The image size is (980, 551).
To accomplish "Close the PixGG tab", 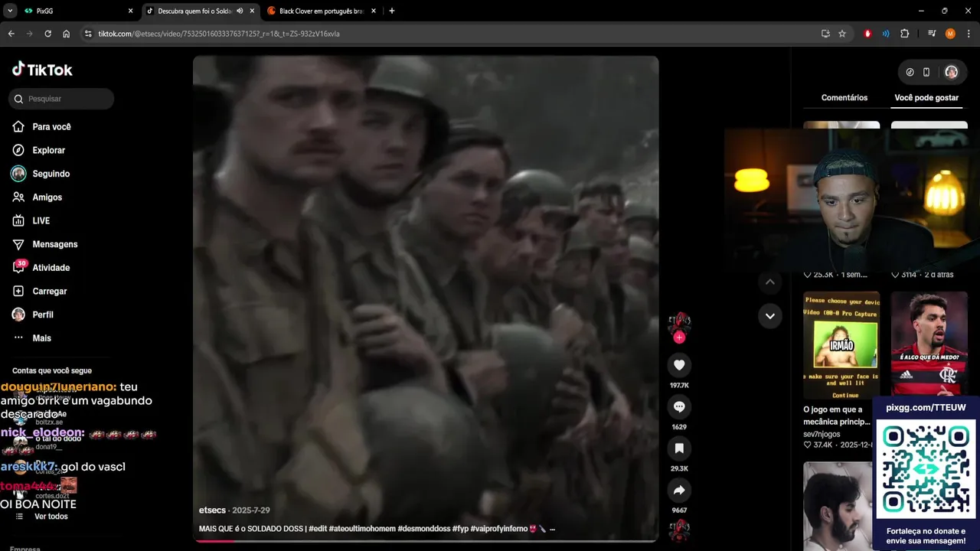I will 130,11.
